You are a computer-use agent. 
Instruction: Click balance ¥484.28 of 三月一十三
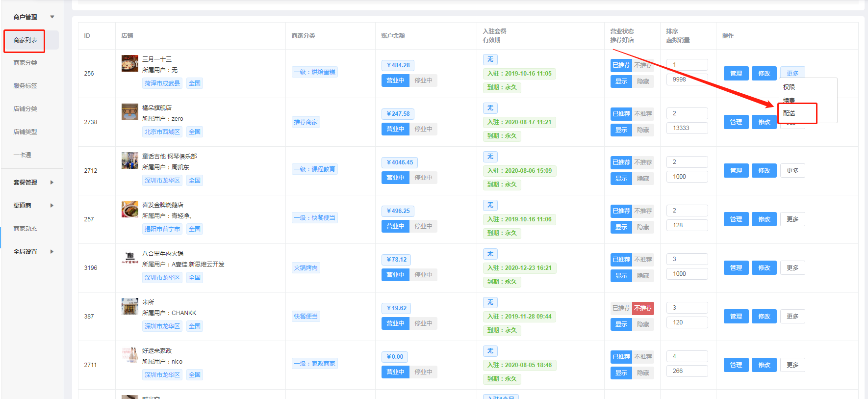point(398,65)
